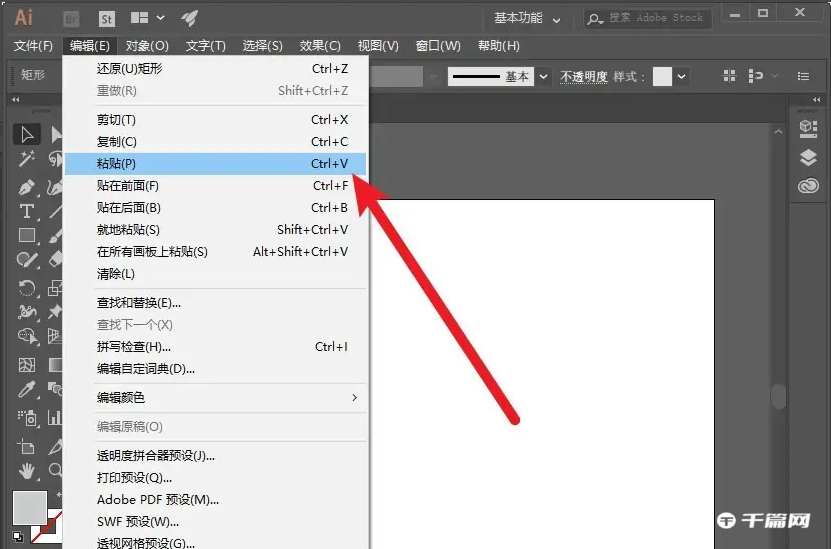Click the Transform icon in control bar
This screenshot has width=831, height=549.
pyautogui.click(x=755, y=76)
